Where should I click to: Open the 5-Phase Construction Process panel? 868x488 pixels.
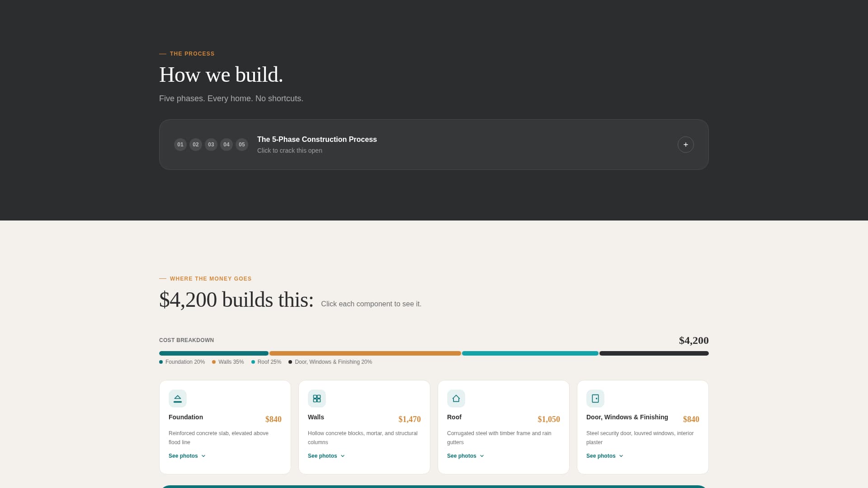316,140
